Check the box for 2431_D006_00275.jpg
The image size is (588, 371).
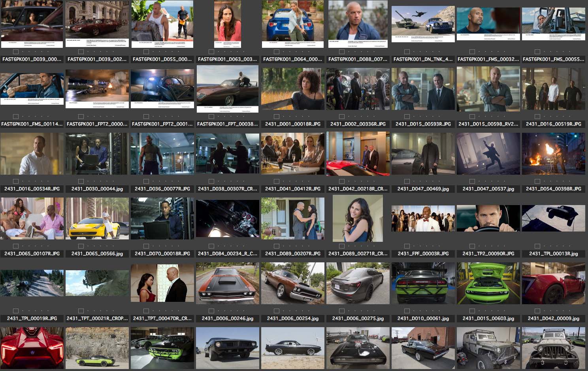342,311
